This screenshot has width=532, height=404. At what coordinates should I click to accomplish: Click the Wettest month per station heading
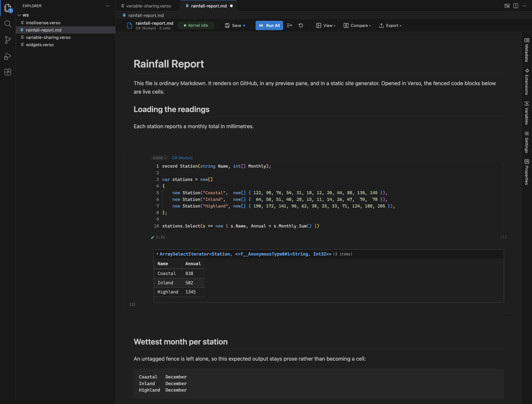pyautogui.click(x=181, y=342)
